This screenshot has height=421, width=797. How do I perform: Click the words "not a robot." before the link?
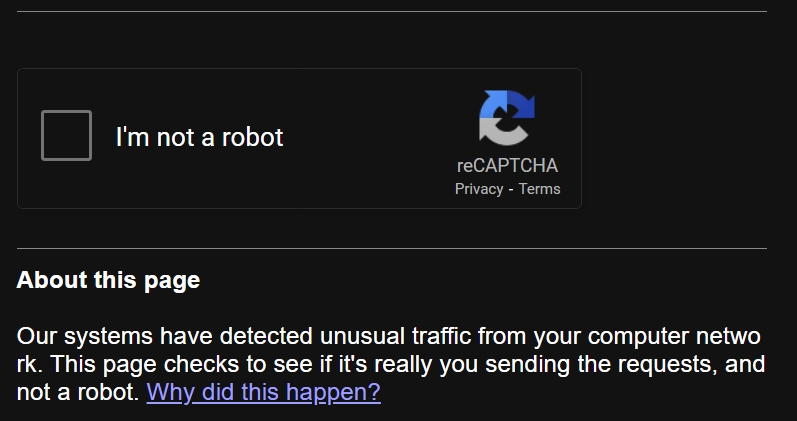pos(78,393)
